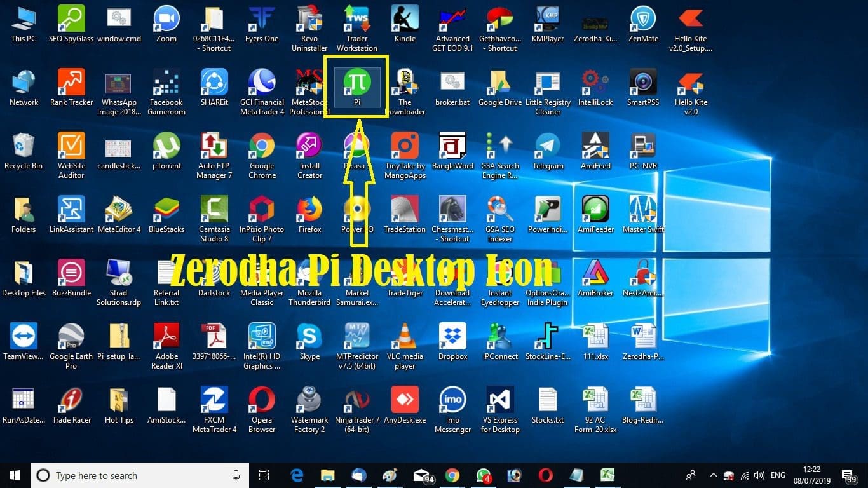
Task: Launch the Dropbox desktop shortcut
Action: (x=452, y=341)
